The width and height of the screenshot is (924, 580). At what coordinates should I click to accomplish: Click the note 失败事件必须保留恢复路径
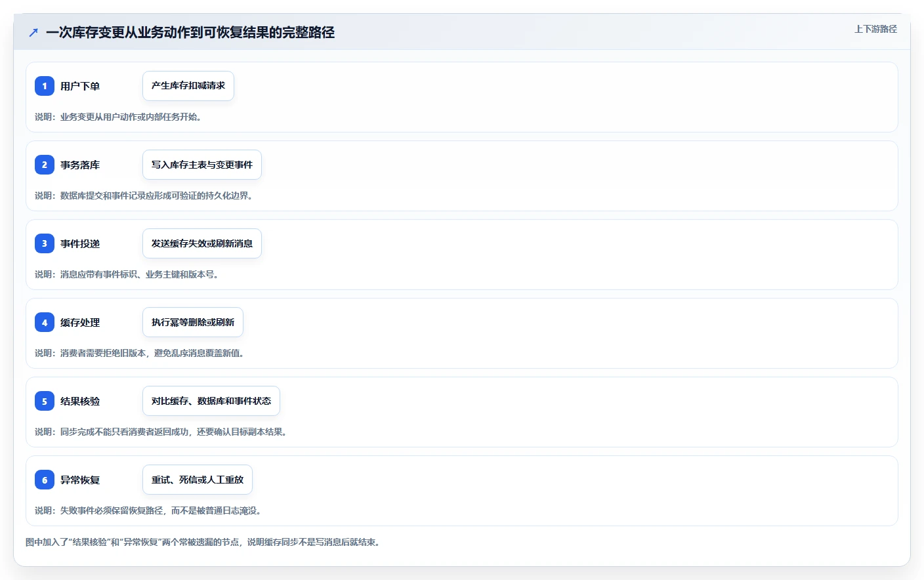point(112,510)
